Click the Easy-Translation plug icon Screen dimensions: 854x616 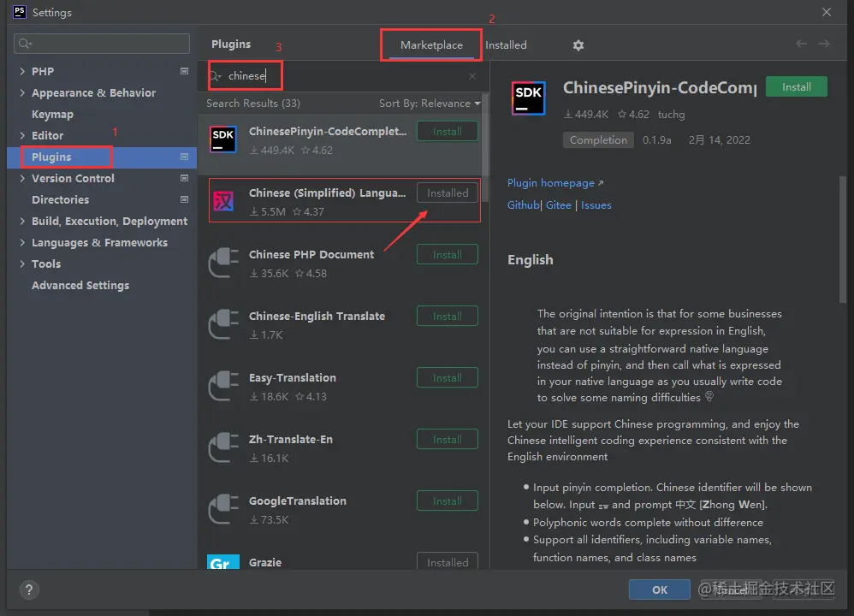(223, 386)
